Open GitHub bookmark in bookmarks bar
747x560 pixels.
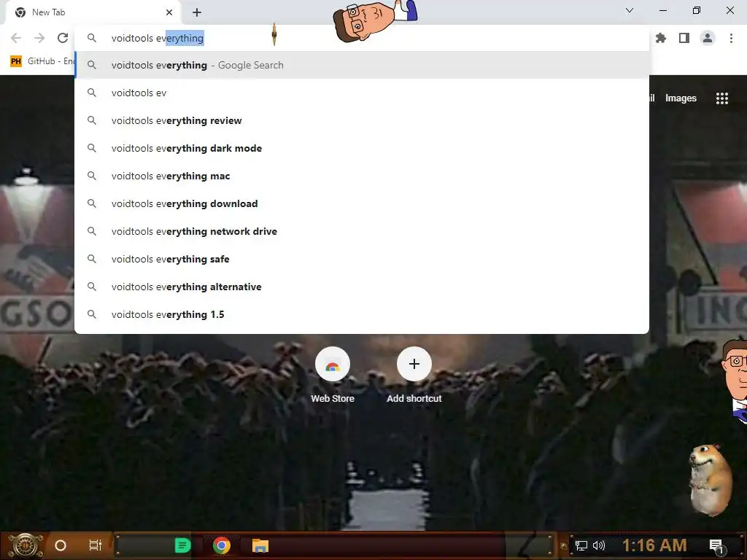42,61
